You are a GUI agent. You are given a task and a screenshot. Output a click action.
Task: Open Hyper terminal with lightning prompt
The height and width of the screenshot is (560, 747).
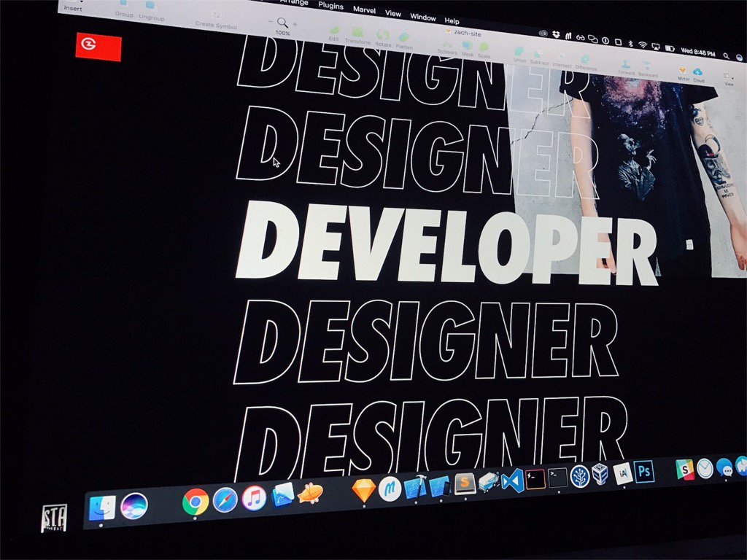pyautogui.click(x=535, y=478)
